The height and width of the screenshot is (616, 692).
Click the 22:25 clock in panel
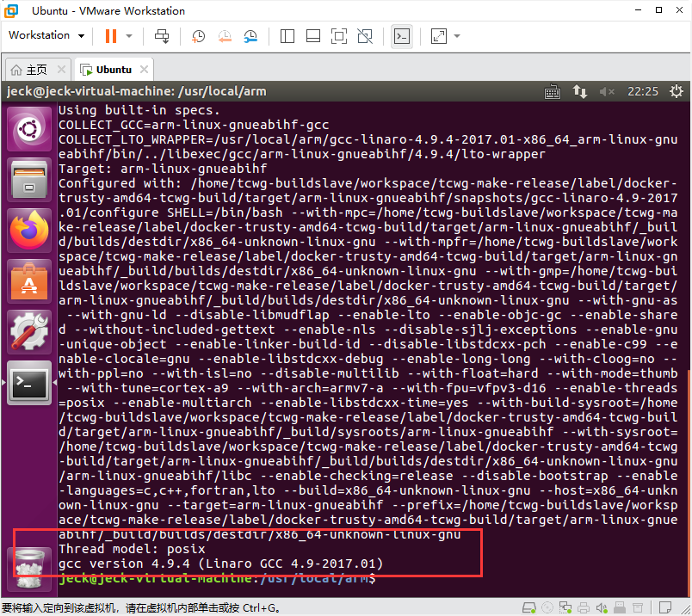(x=643, y=91)
